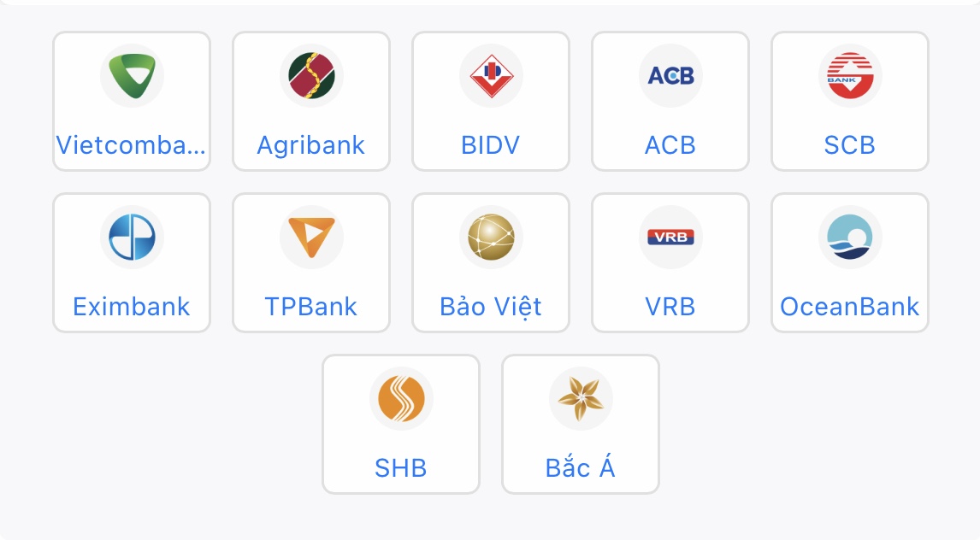The height and width of the screenshot is (540, 980).
Task: Select the SHB text label
Action: click(401, 468)
